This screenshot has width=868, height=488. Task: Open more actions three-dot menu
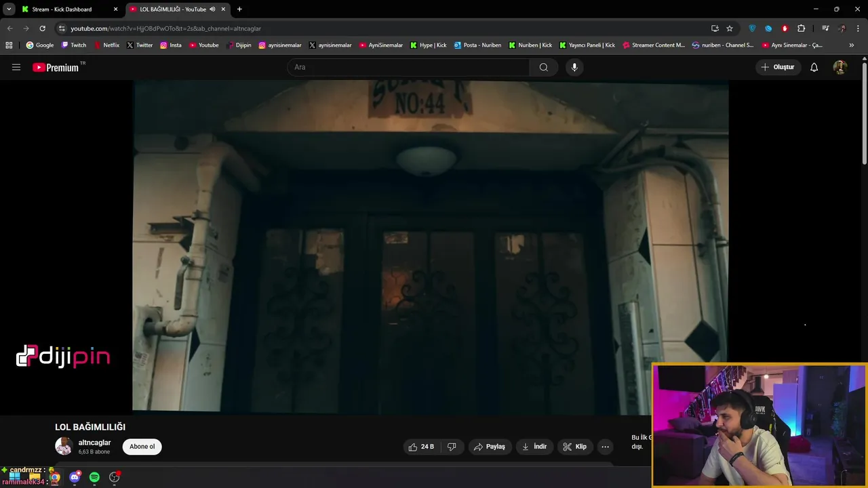click(606, 447)
